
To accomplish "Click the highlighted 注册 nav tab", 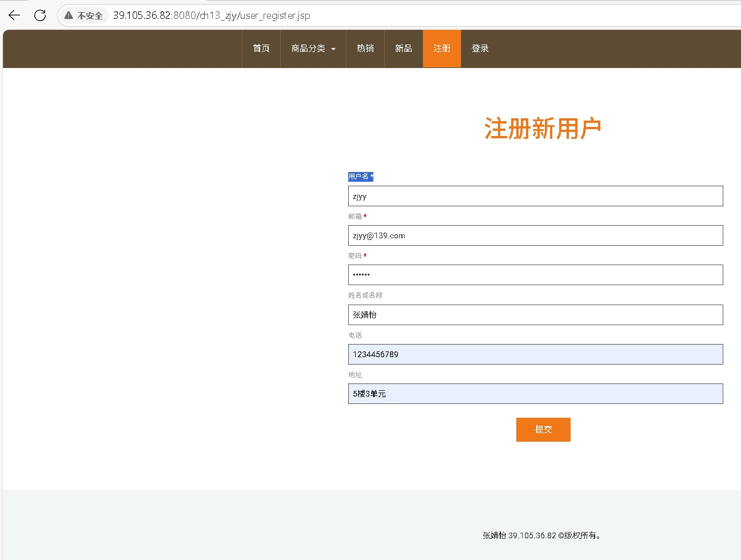I will (441, 49).
